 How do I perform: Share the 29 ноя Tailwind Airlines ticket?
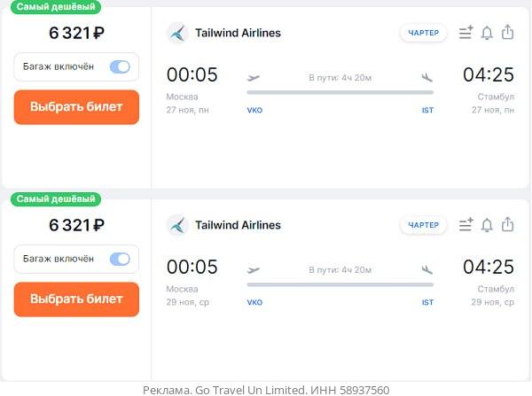click(507, 224)
